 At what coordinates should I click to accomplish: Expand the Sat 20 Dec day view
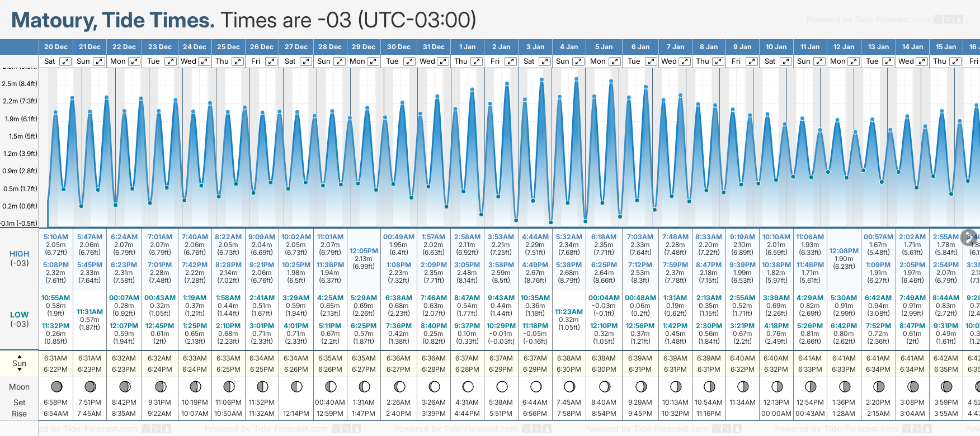[x=65, y=61]
